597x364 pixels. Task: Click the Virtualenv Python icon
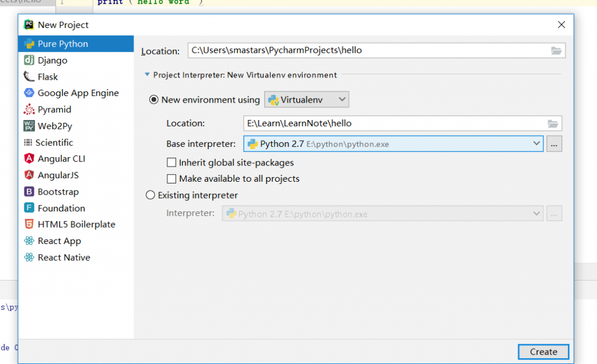(273, 100)
